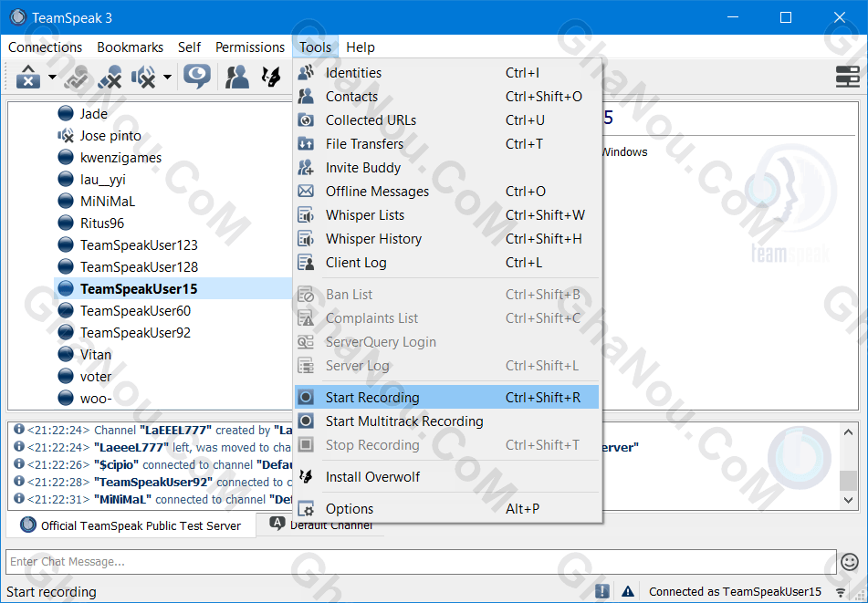Open dropdown arrow beside mute speakers icon
The image size is (868, 603).
(167, 77)
